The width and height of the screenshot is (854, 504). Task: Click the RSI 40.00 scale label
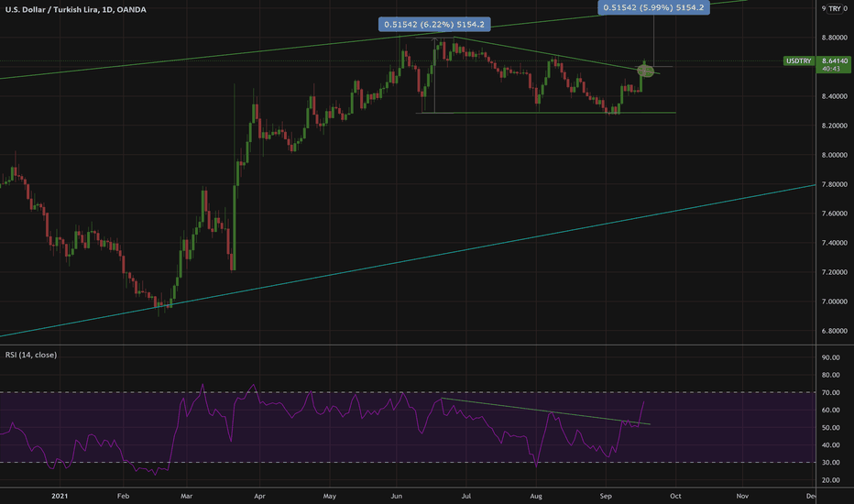[830, 445]
